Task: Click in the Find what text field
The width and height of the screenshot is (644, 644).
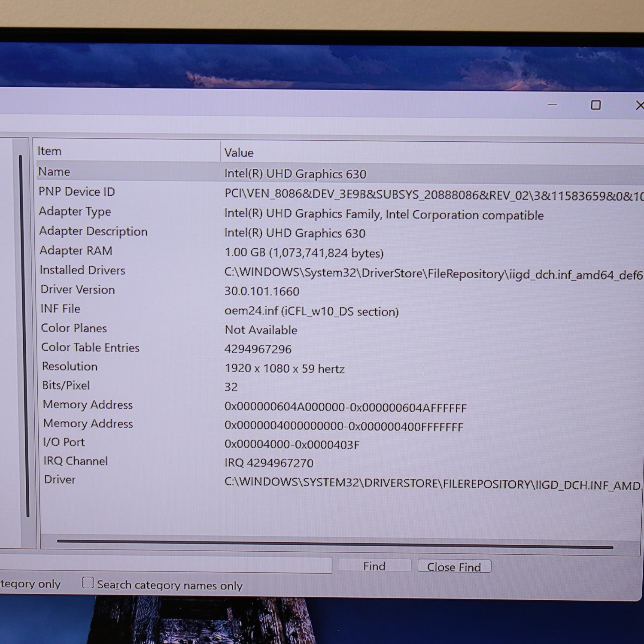Action: coord(172,565)
